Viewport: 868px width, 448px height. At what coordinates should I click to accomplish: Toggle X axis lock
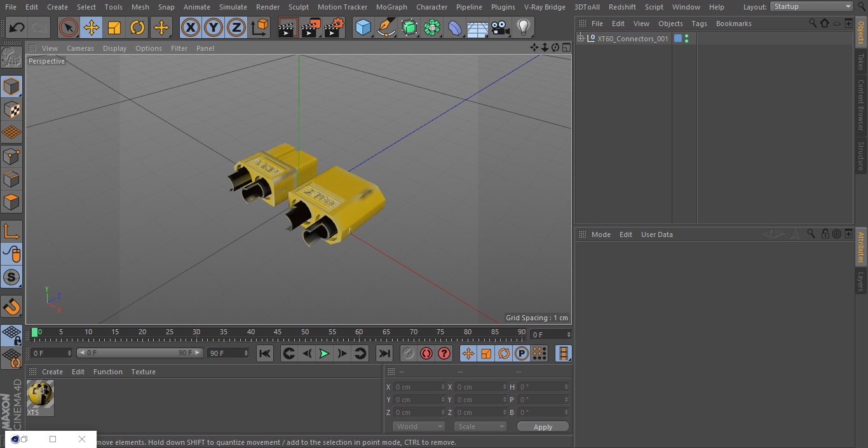pos(191,27)
